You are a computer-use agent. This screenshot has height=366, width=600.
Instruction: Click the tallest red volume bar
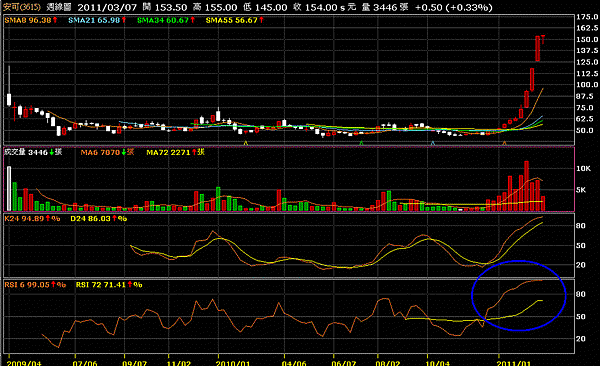pyautogui.click(x=527, y=186)
